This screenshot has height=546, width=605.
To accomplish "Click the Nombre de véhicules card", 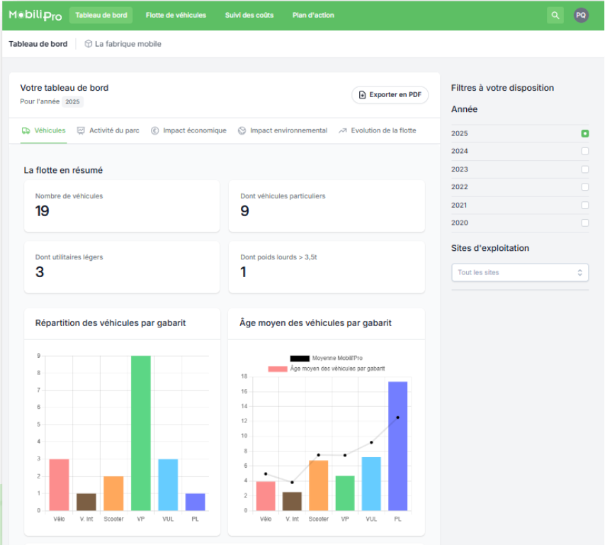I will 122,206.
